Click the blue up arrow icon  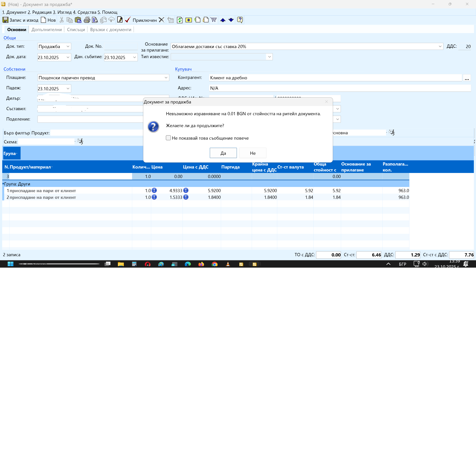tap(223, 20)
